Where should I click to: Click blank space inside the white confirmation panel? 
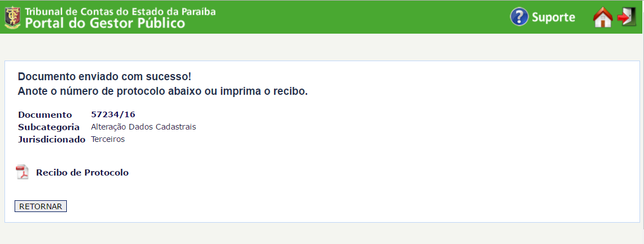[x=393, y=168]
